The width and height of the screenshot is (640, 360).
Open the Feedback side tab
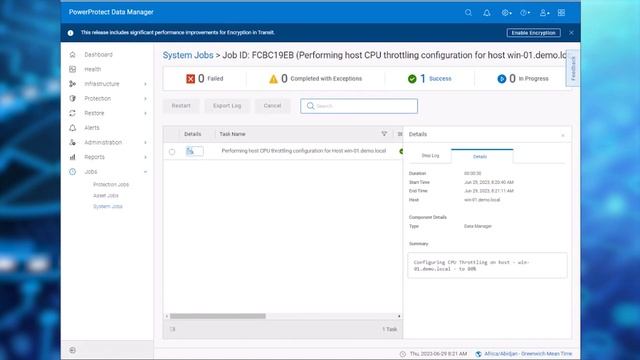[x=573, y=68]
